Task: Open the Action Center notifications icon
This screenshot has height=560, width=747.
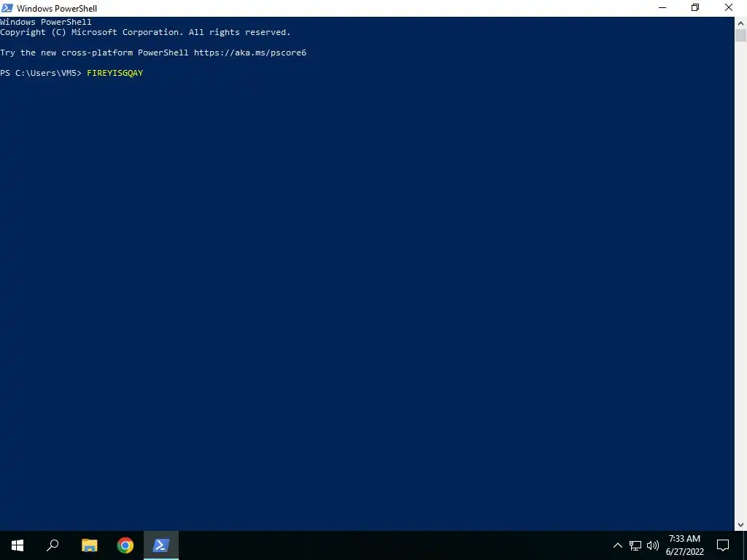Action: click(723, 545)
